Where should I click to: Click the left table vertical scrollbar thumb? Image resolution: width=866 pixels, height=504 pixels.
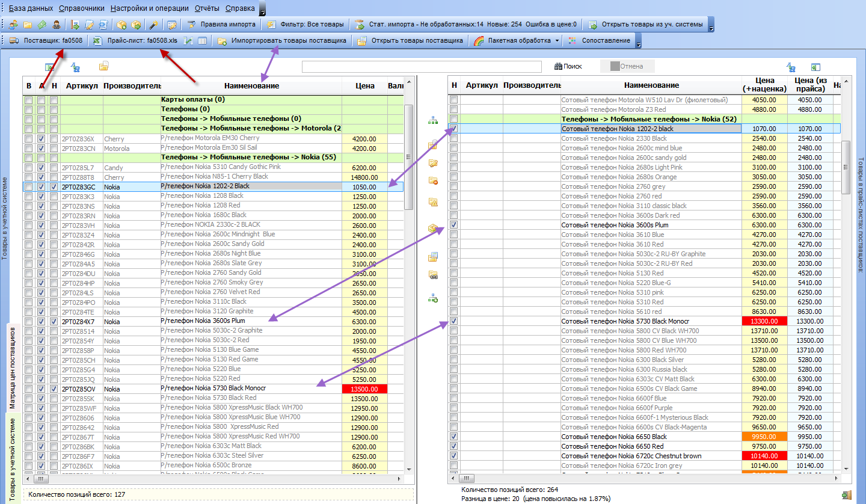pos(408,158)
